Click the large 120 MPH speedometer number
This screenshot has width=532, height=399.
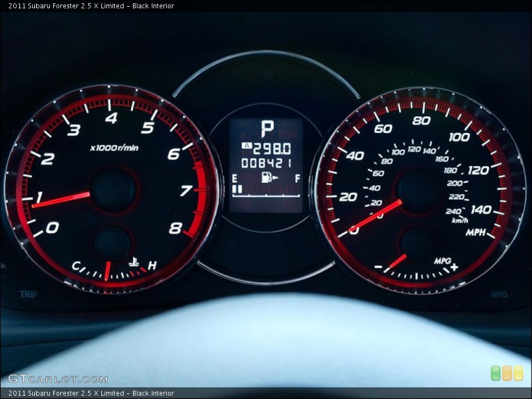click(x=479, y=170)
